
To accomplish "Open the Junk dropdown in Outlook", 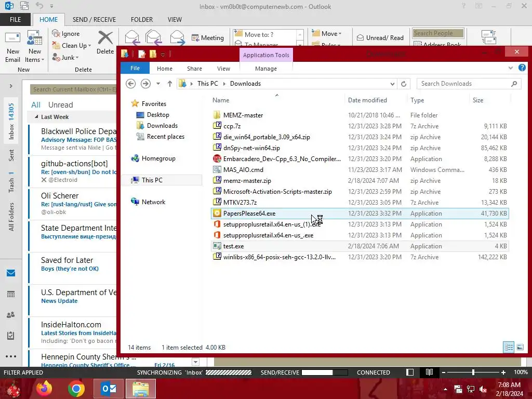I will [x=65, y=57].
